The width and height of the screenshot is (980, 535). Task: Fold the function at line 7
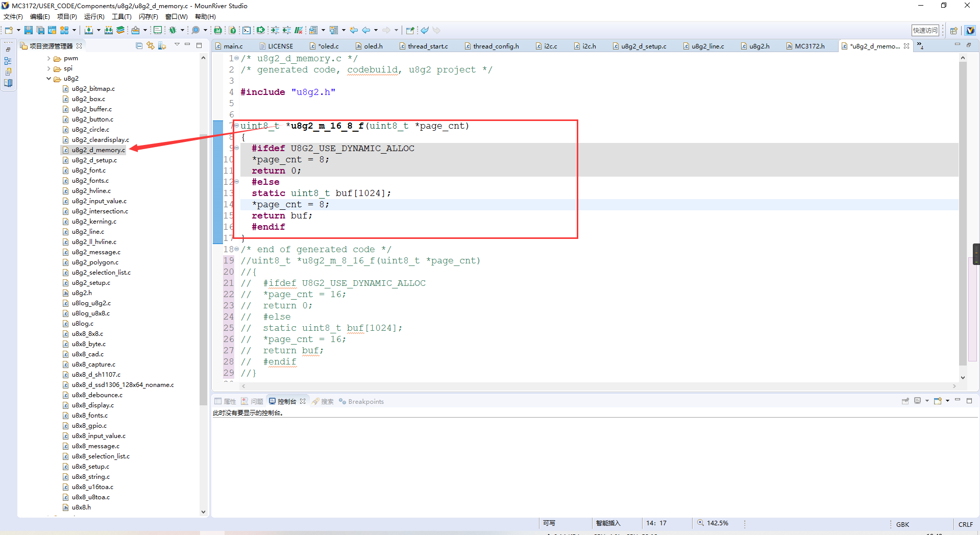[237, 126]
